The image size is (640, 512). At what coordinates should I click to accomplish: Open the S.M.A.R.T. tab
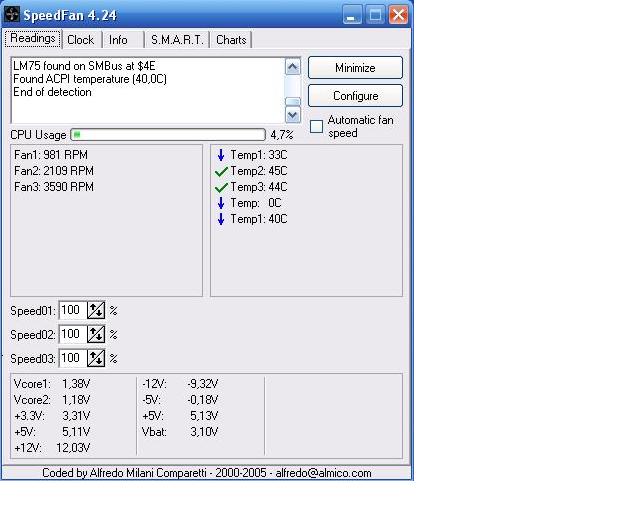pos(177,40)
